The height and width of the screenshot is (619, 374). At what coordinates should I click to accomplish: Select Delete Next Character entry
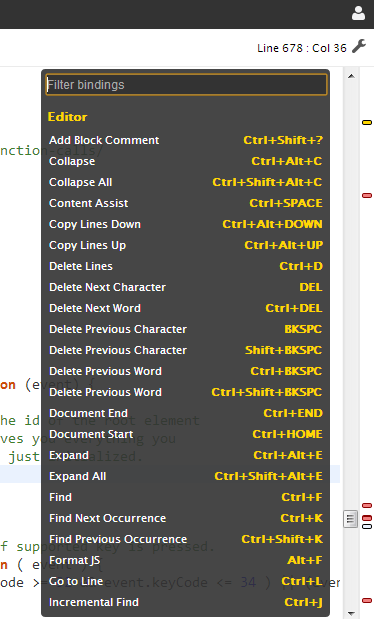coord(186,287)
